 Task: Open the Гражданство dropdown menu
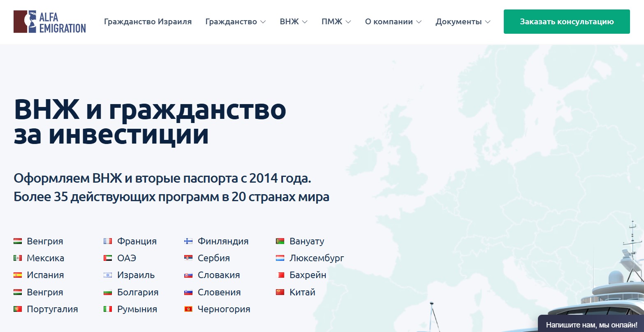click(235, 21)
